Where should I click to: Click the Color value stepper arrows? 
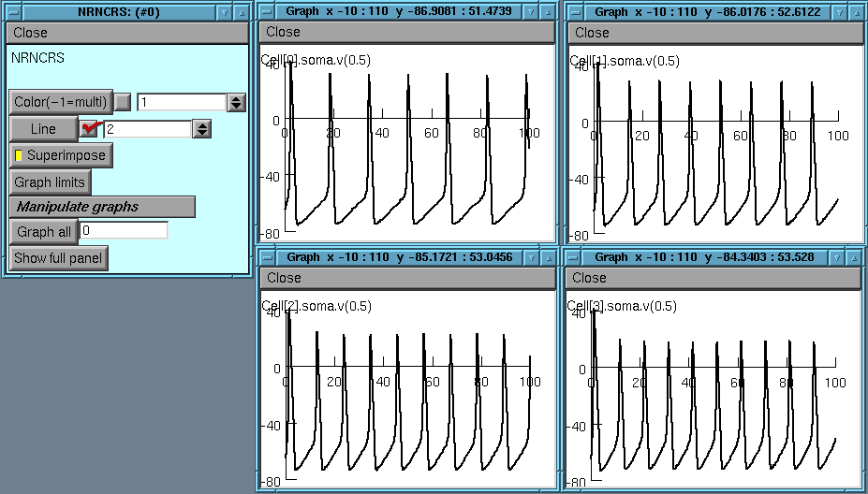[x=237, y=102]
